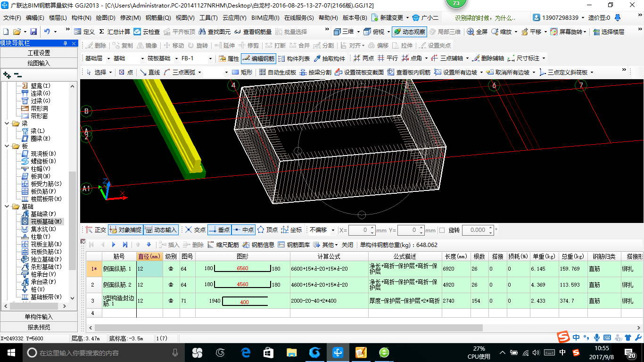Viewport: 644px width, 362px height.
Task: Toggle 动态观察 dynamic orbit mode
Action: (x=409, y=32)
